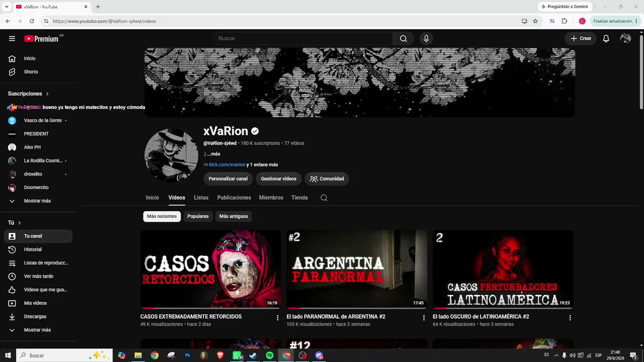Open Spotify from the taskbar

point(270,355)
